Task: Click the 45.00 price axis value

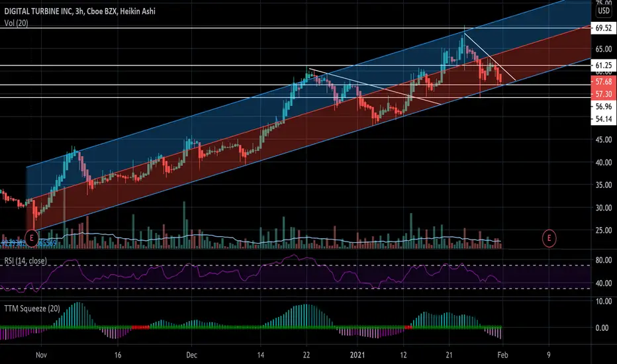Action: (604, 140)
